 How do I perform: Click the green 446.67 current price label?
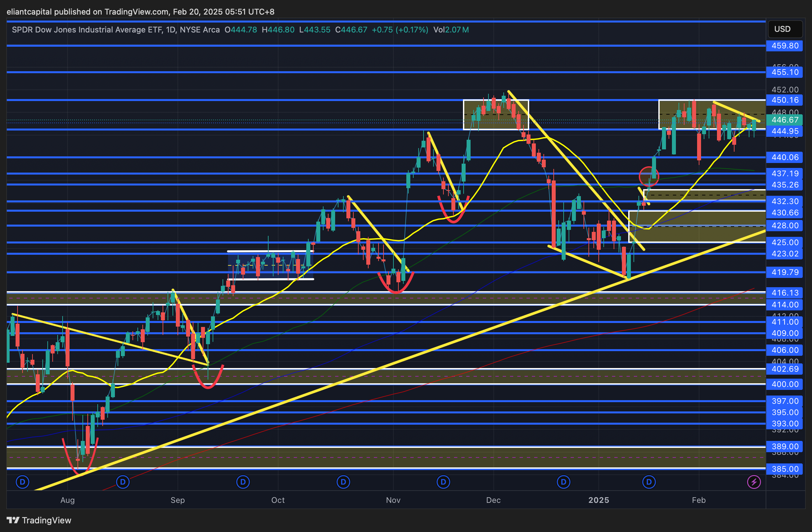pyautogui.click(x=785, y=120)
